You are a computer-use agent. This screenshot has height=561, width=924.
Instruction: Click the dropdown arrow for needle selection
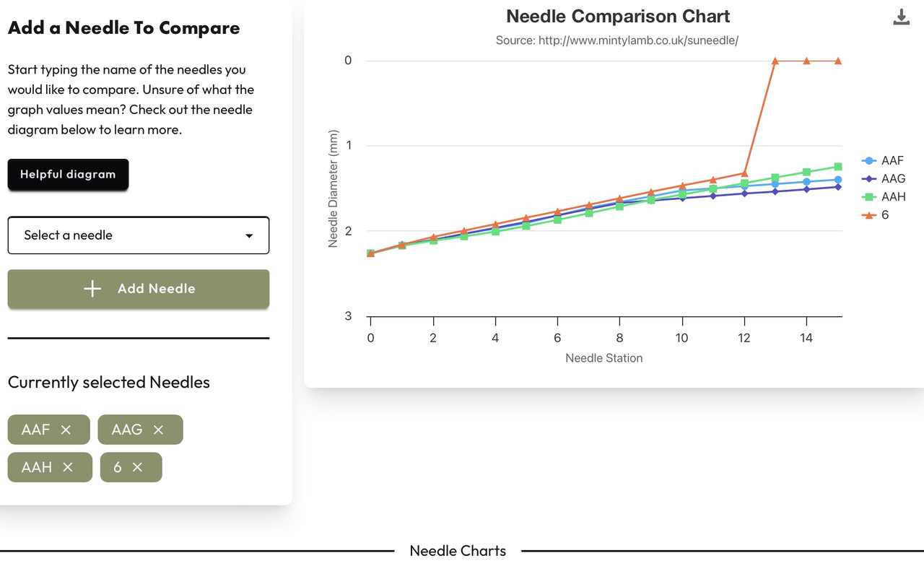pyautogui.click(x=249, y=236)
